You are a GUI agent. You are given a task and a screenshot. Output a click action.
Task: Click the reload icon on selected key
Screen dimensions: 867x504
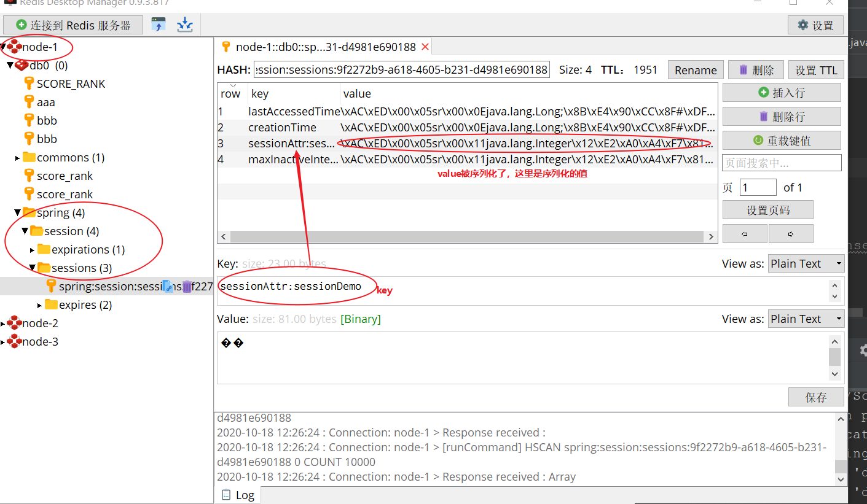(x=168, y=286)
